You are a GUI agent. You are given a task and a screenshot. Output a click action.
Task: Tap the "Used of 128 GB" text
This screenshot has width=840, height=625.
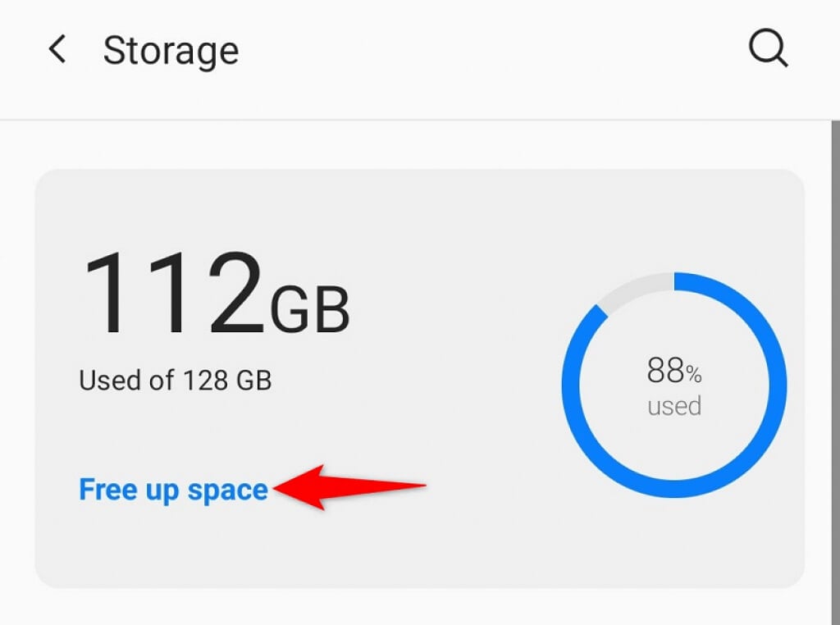click(x=175, y=381)
